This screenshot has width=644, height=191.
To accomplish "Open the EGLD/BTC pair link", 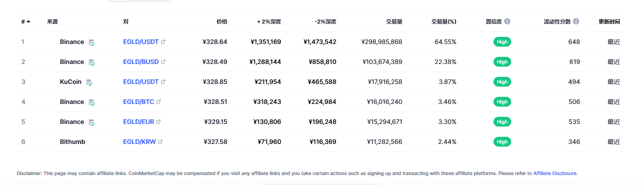I will (139, 102).
